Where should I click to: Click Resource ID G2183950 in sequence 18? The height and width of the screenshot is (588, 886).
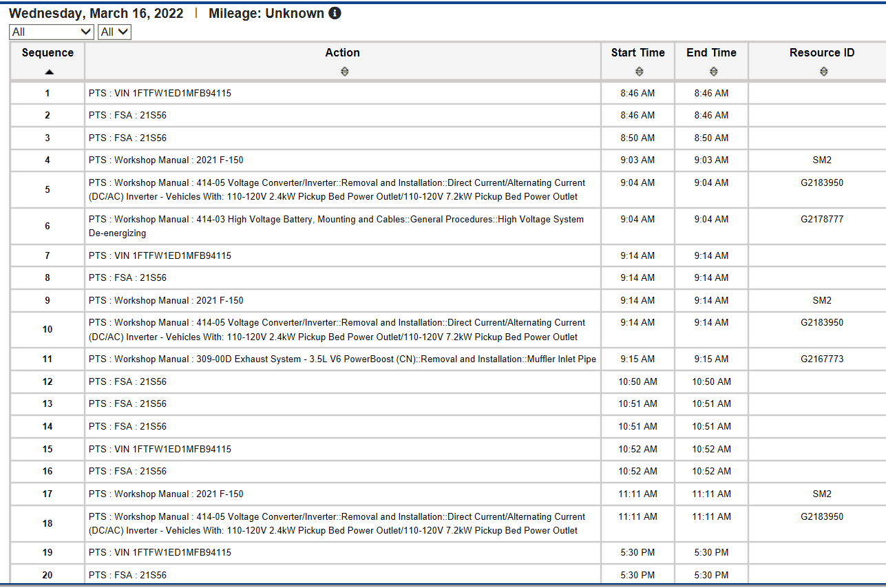click(822, 516)
